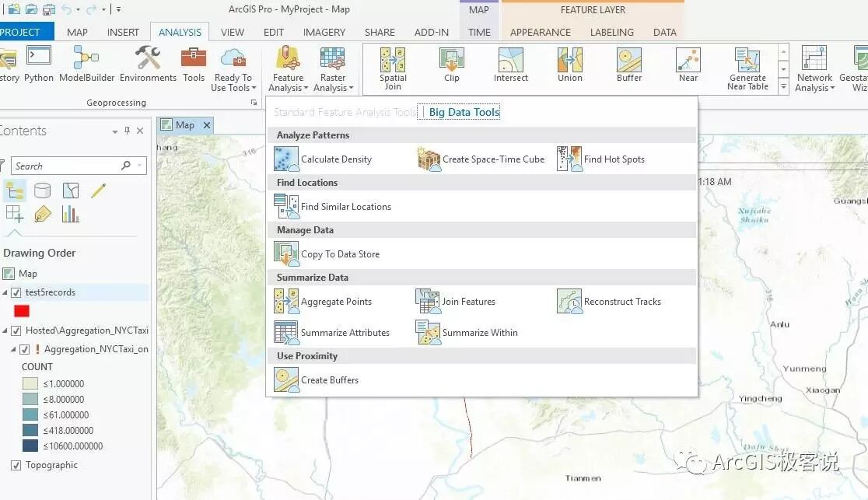Open Create Space-Time Cube tool

click(x=481, y=159)
